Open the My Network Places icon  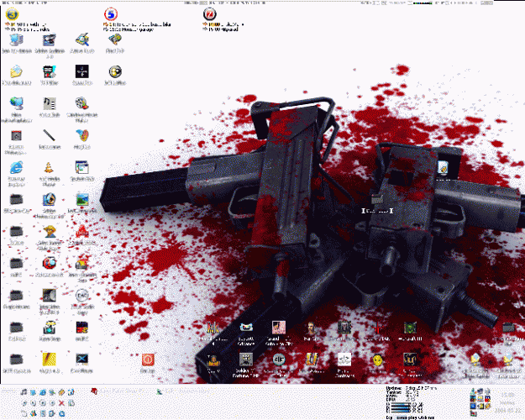pos(15,103)
